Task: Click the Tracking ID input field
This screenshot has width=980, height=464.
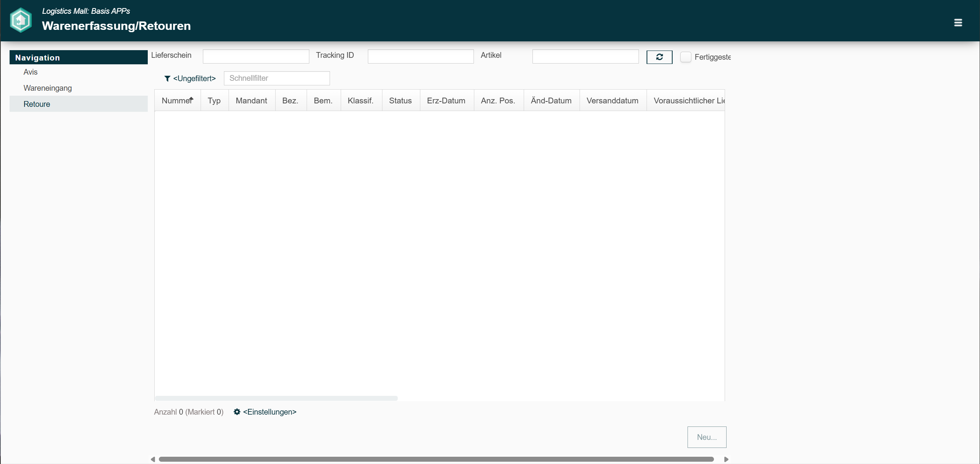Action: (420, 56)
